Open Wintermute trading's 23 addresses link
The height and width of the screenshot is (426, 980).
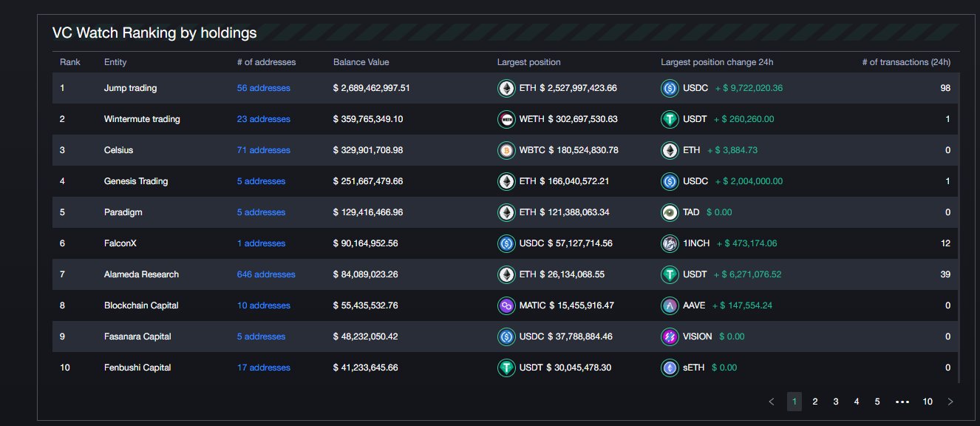click(x=264, y=119)
